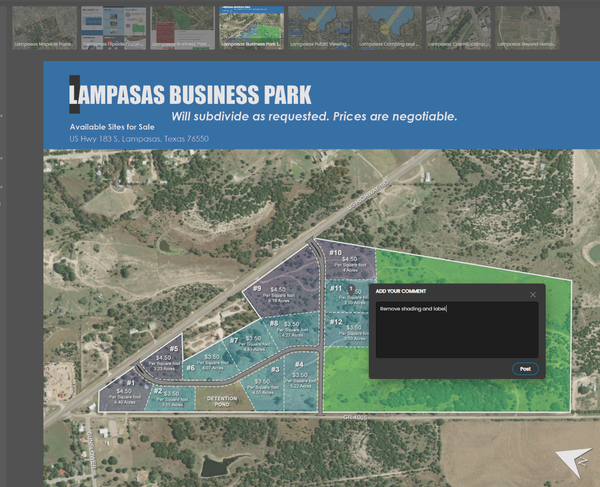Click lot #3 label on map
Viewport: 600px width, 487px height.
tap(275, 370)
